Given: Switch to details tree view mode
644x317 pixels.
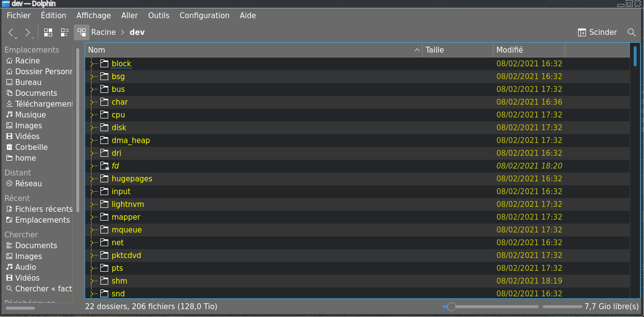Looking at the screenshot, I should coord(82,32).
